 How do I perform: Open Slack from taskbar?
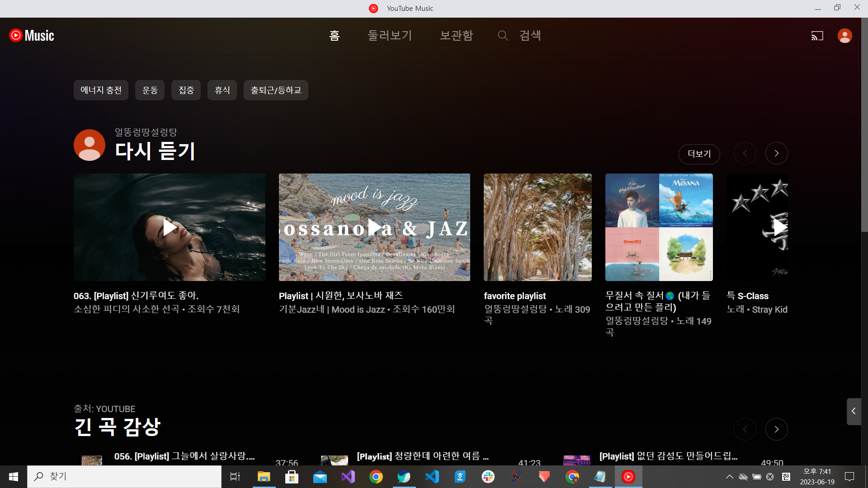coord(488,477)
